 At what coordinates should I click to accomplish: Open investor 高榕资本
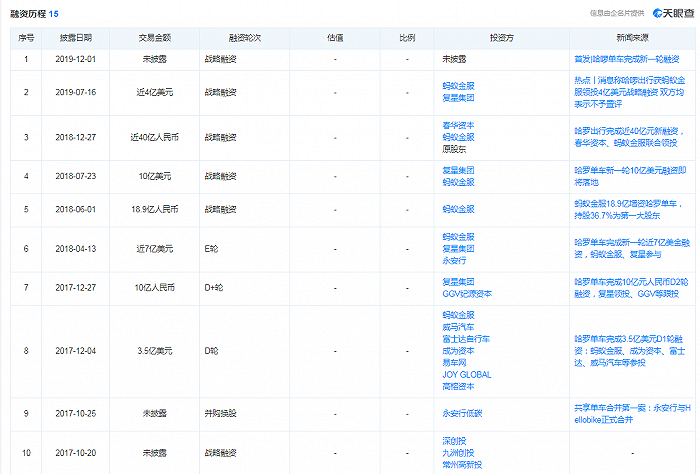click(x=458, y=387)
